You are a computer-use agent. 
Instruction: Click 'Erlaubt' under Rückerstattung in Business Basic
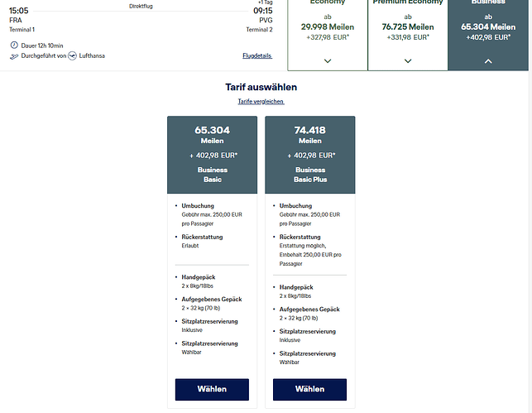point(190,245)
